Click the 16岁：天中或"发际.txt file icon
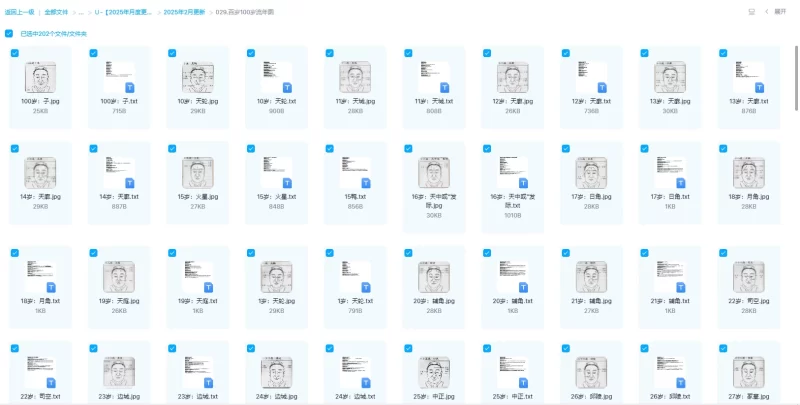The image size is (800, 405). 512,172
